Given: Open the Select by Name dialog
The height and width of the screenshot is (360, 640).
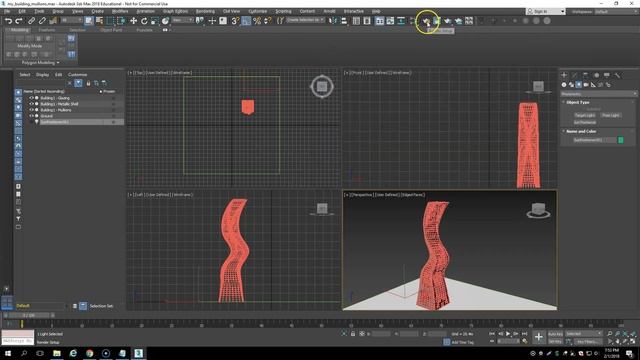Looking at the screenshot, I should pos(99,21).
